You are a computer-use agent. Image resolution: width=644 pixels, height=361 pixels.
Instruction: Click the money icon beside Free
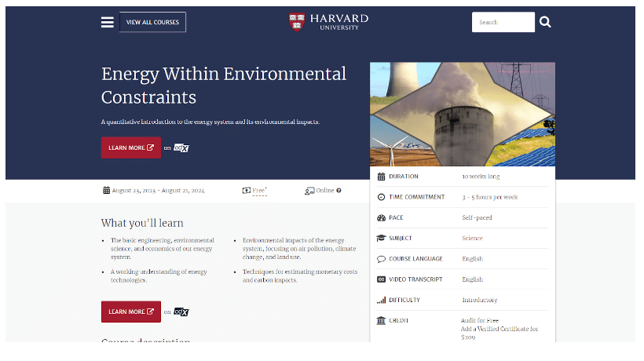247,191
